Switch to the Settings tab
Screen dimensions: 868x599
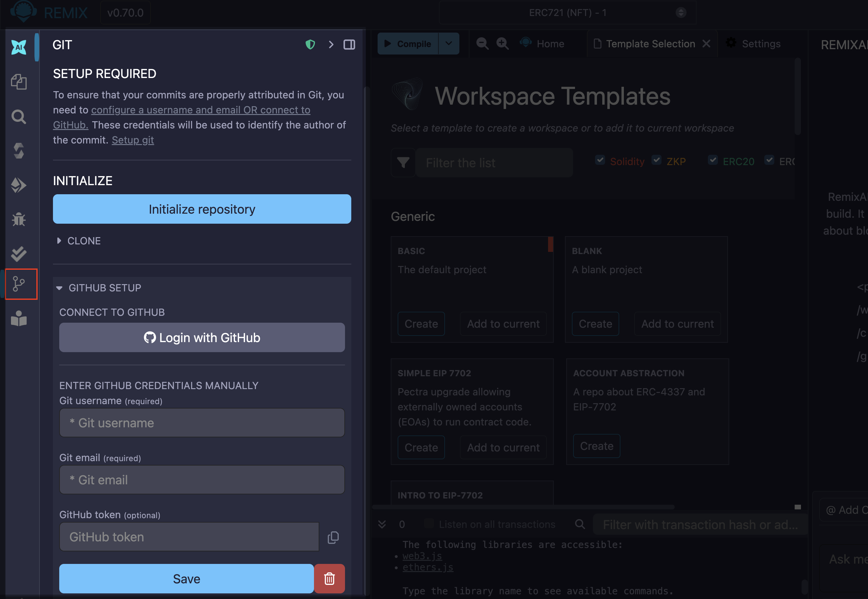[753, 44]
